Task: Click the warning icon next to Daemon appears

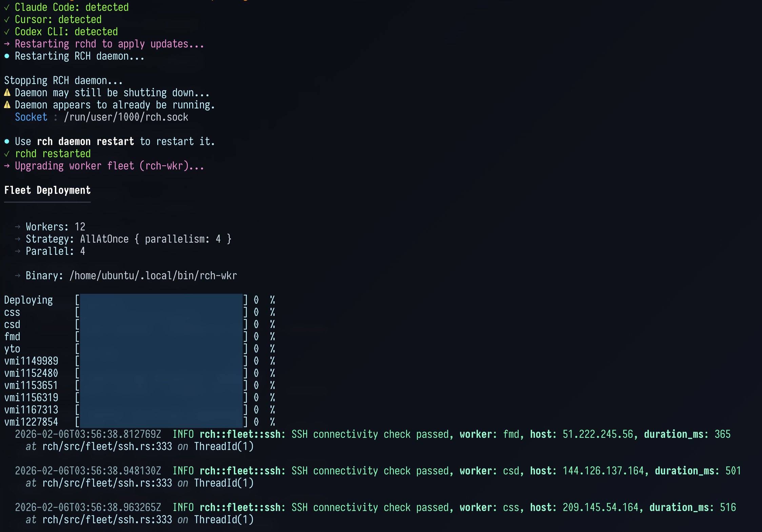Action: click(x=7, y=105)
